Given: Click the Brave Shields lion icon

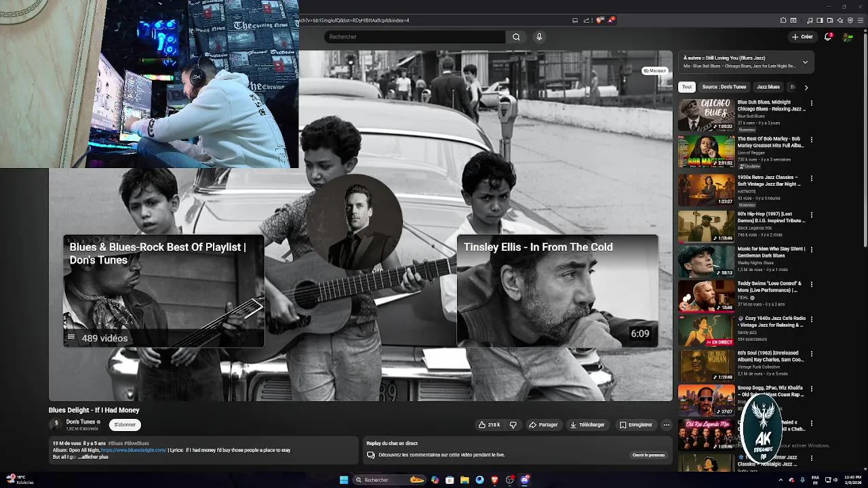Looking at the screenshot, I should tap(599, 20).
